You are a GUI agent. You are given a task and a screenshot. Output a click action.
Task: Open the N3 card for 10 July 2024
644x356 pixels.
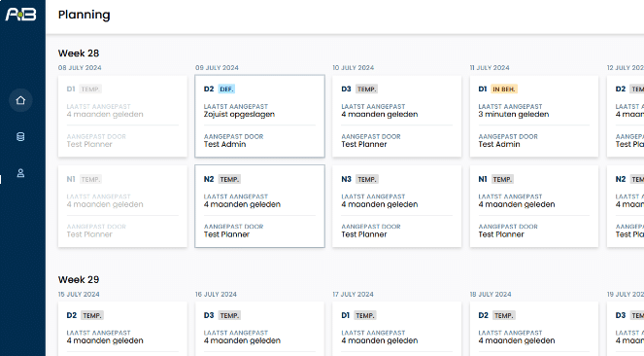(x=396, y=206)
